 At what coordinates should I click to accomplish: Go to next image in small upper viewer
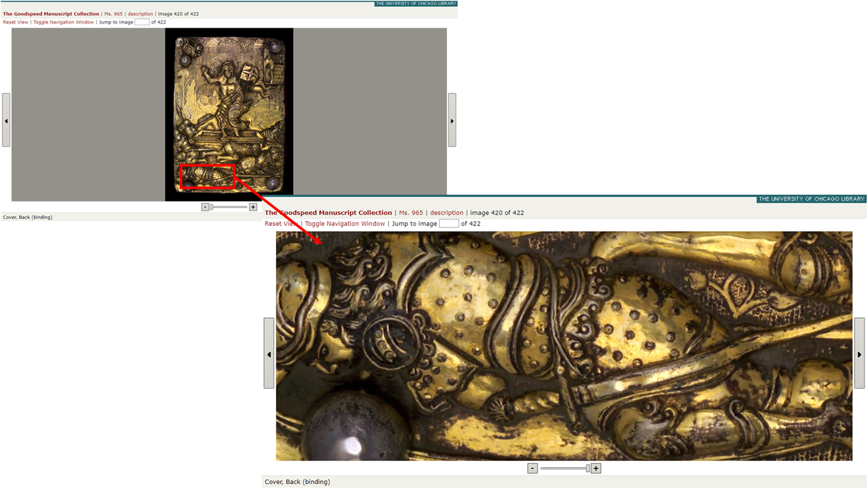[x=452, y=120]
